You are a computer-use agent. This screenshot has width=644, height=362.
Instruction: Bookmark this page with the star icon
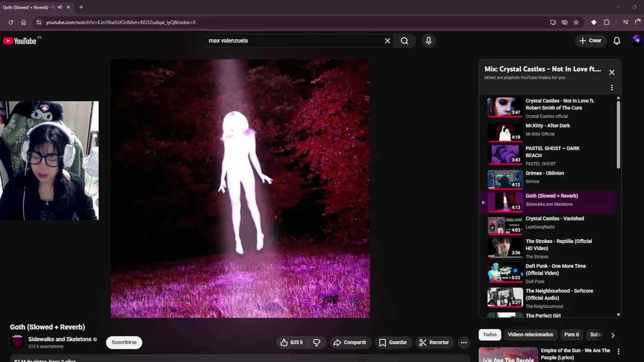click(576, 22)
